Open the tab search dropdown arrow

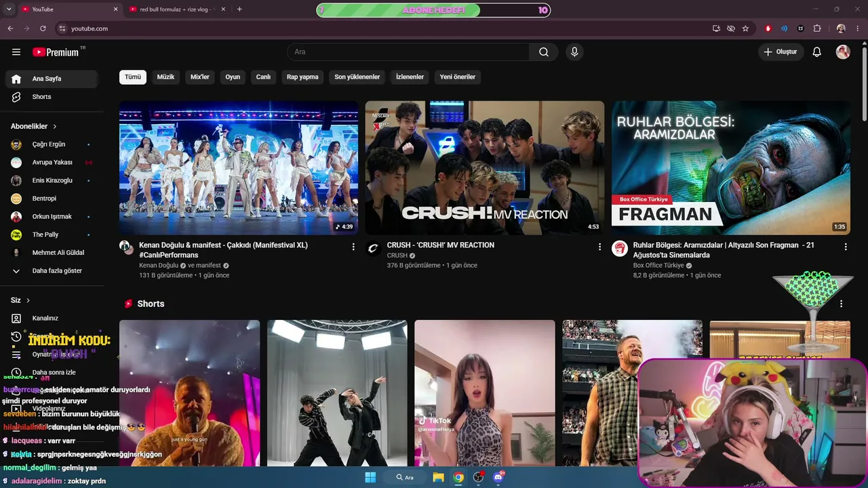point(9,9)
